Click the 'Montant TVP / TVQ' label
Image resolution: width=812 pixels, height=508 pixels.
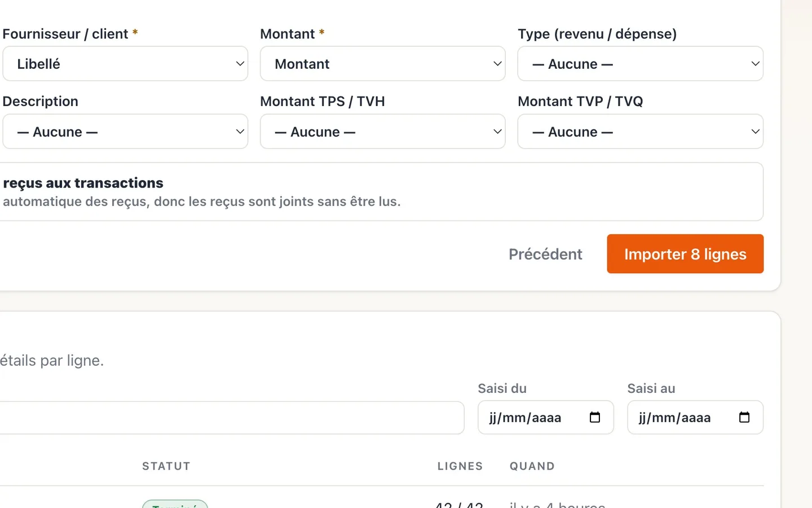tap(580, 101)
